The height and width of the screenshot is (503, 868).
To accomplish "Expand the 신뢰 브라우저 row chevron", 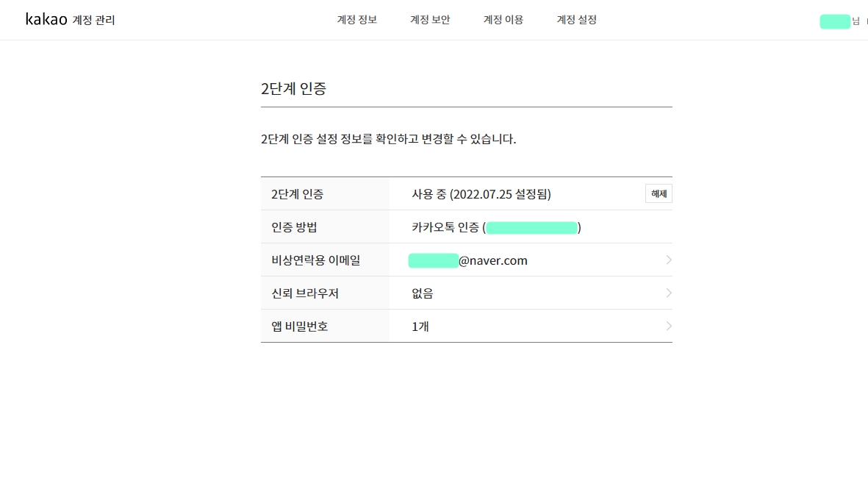I will 667,293.
